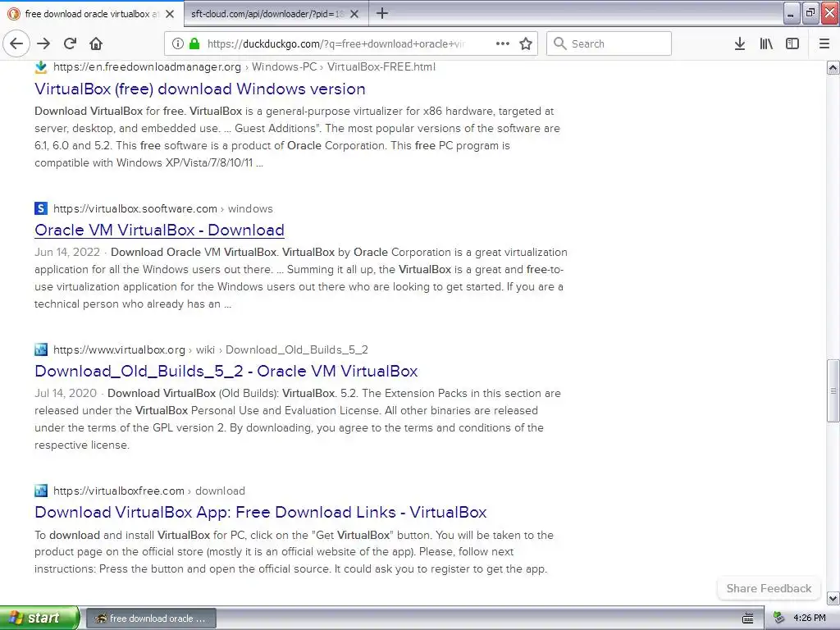Viewport: 840px width, 630px height.
Task: Bookmark this page with the star
Action: 526,44
